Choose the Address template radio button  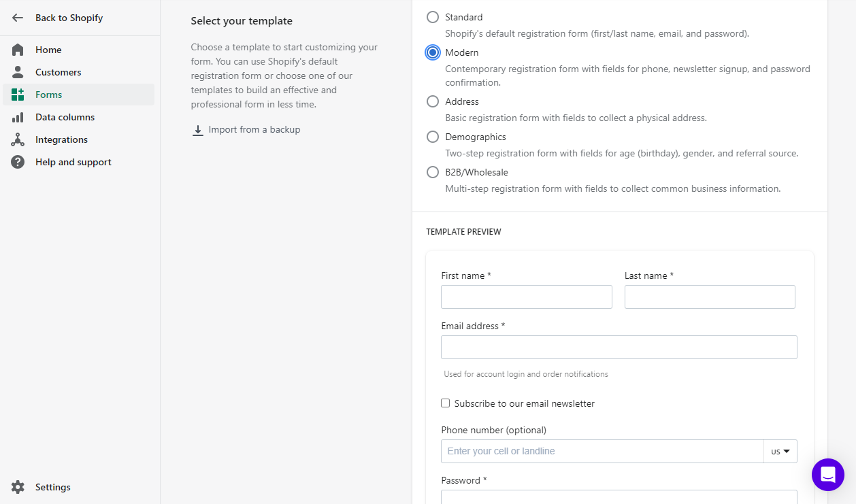tap(433, 101)
